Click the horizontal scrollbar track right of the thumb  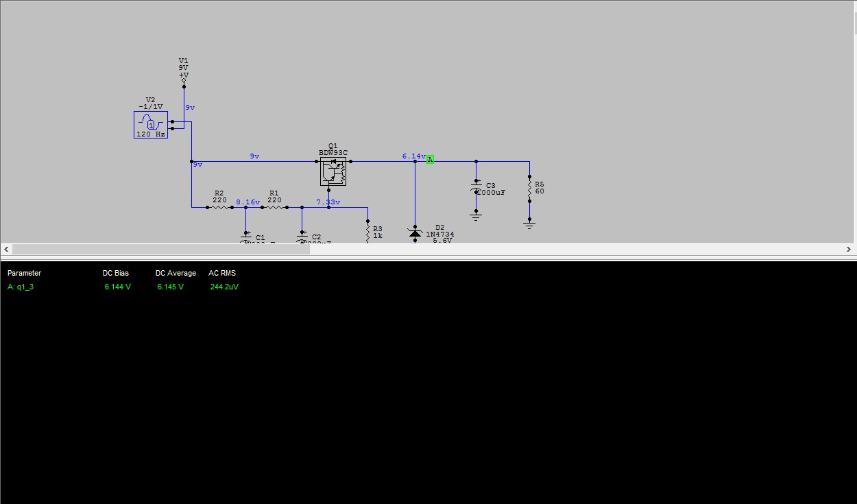577,250
